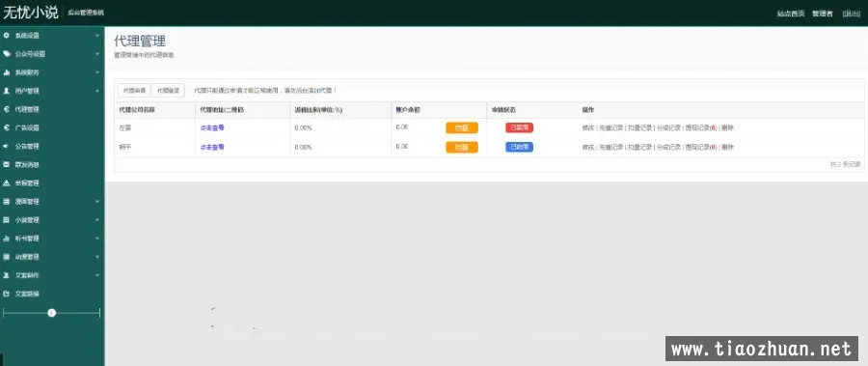This screenshot has width=868, height=366.
Task: Expand the 文案制作 sidebar chevron
Action: (x=97, y=275)
